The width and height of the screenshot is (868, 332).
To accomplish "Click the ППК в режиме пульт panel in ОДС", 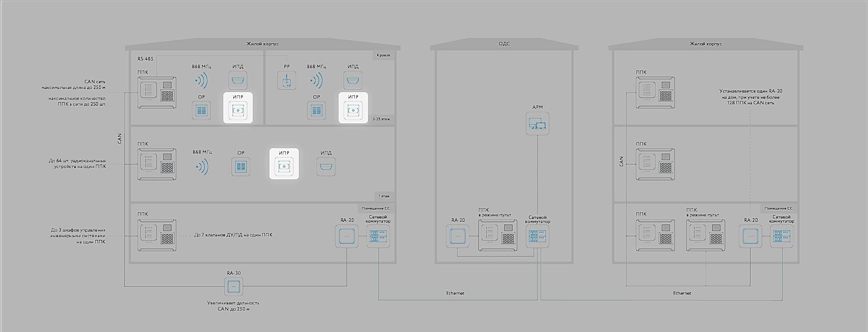I will [497, 235].
